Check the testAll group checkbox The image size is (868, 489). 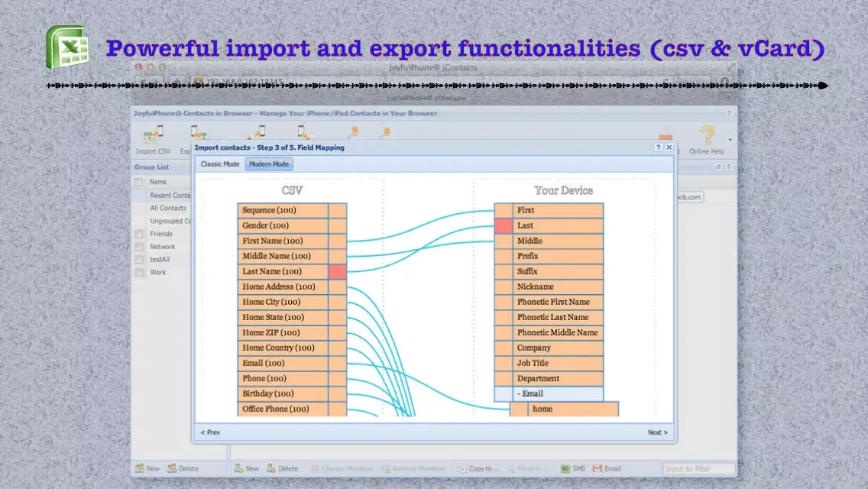point(139,259)
